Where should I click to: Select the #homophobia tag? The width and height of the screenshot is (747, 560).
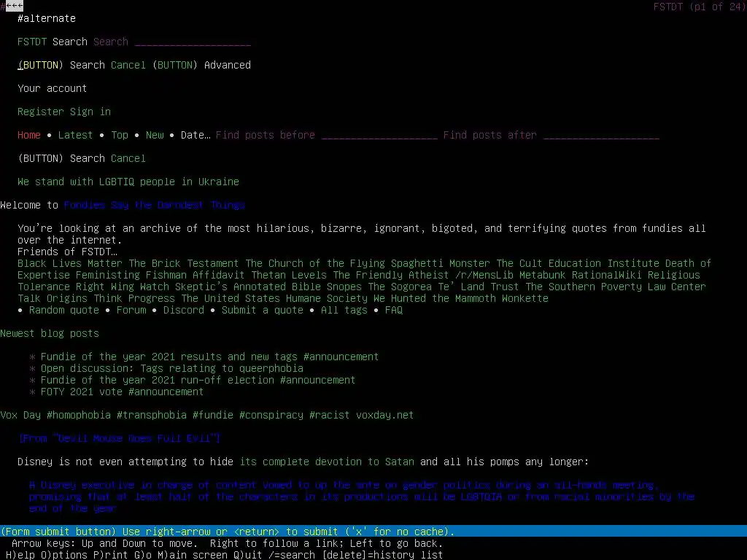coord(79,415)
